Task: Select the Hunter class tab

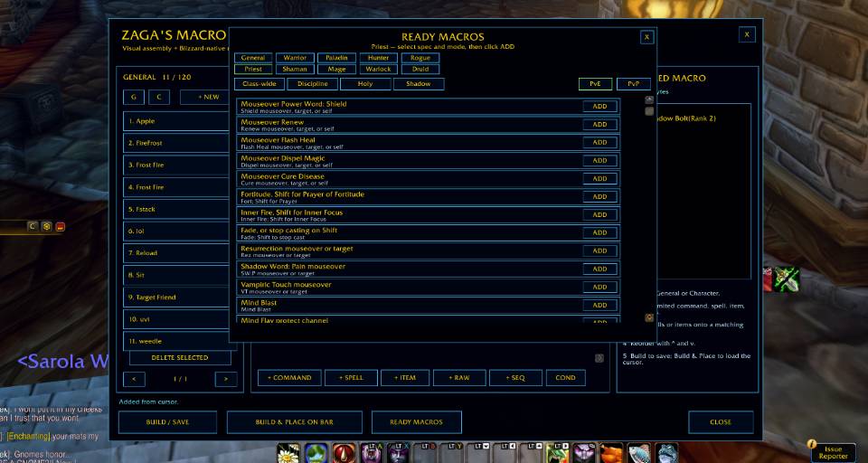Action: [379, 58]
